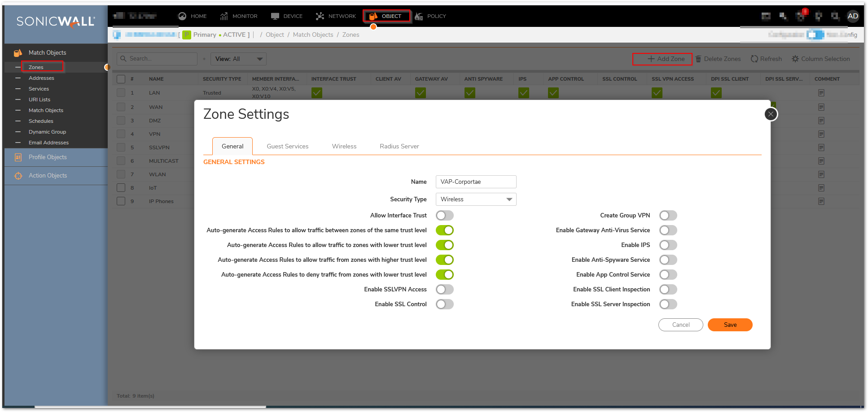868x412 pixels.
Task: Switch to the Guest Services tab
Action: click(287, 147)
